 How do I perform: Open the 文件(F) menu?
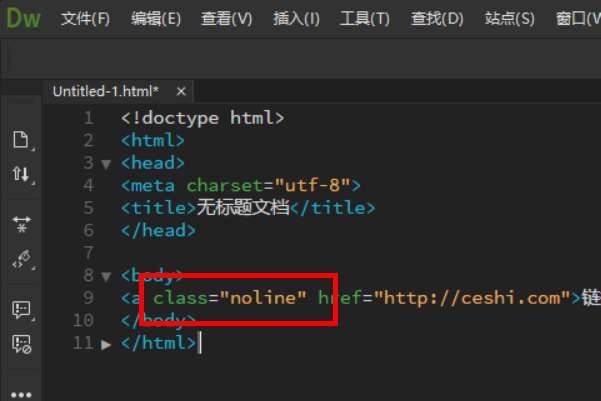point(85,18)
